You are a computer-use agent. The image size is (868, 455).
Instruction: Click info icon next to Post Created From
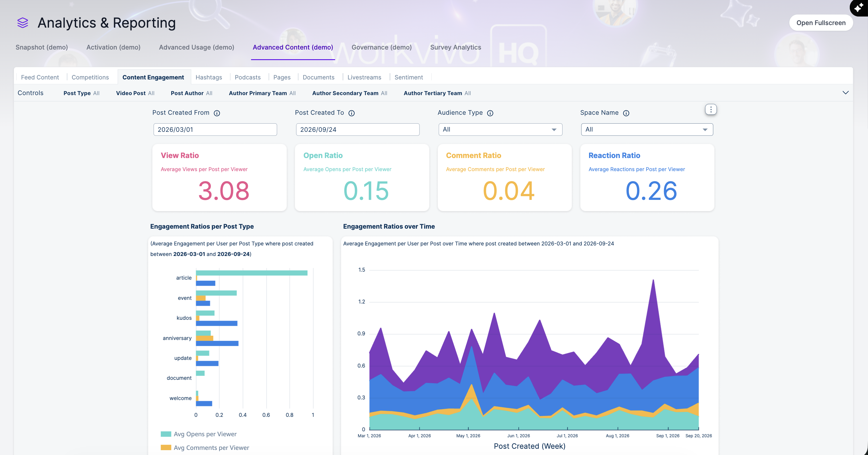[x=217, y=113]
